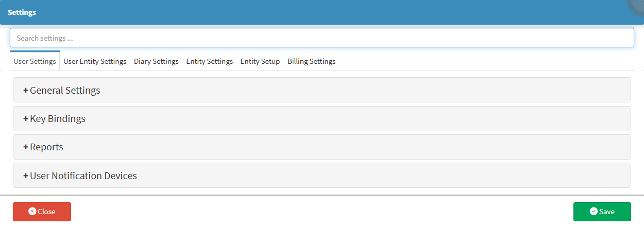Image resolution: width=644 pixels, height=228 pixels.
Task: Click the checkmark icon in the Save button
Action: [593, 212]
